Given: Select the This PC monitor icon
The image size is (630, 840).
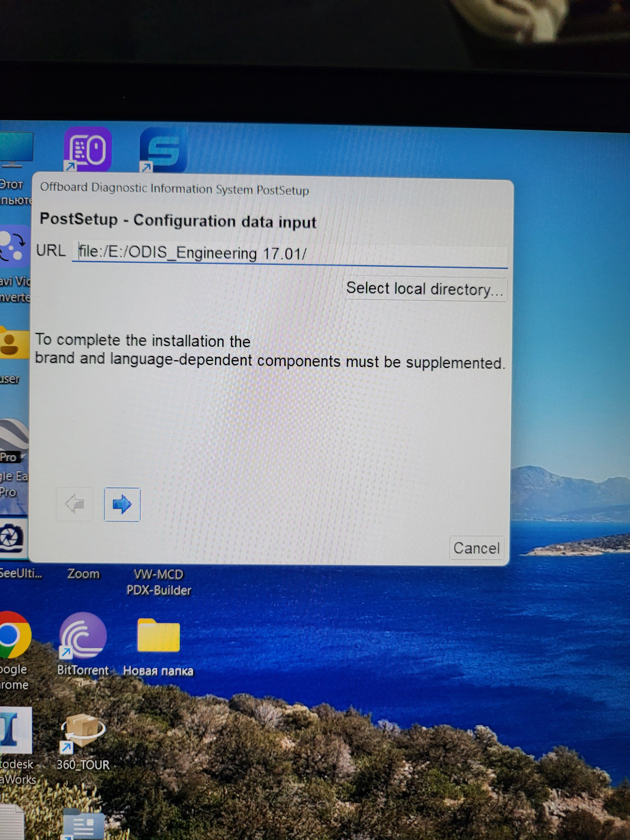Looking at the screenshot, I should 15,150.
